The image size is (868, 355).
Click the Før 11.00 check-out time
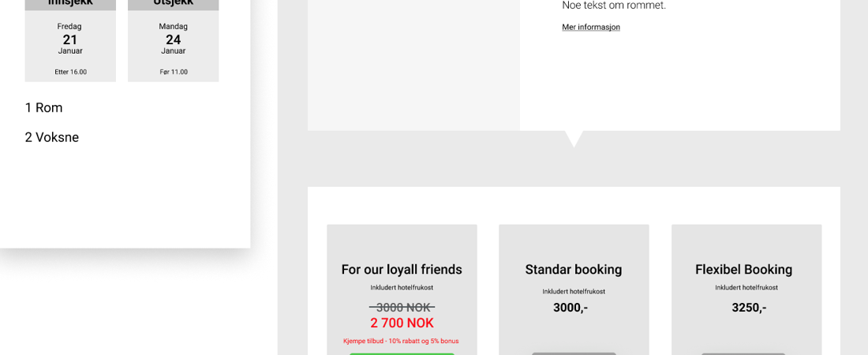[174, 72]
